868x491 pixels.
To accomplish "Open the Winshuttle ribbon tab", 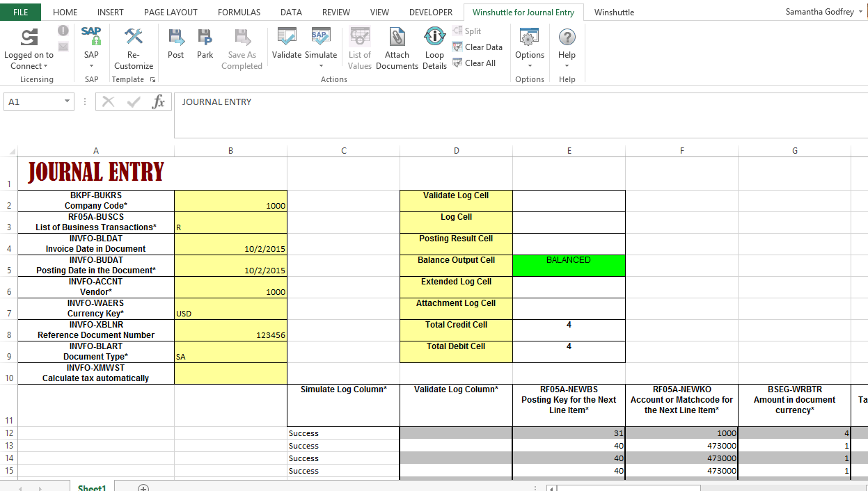I will click(614, 12).
